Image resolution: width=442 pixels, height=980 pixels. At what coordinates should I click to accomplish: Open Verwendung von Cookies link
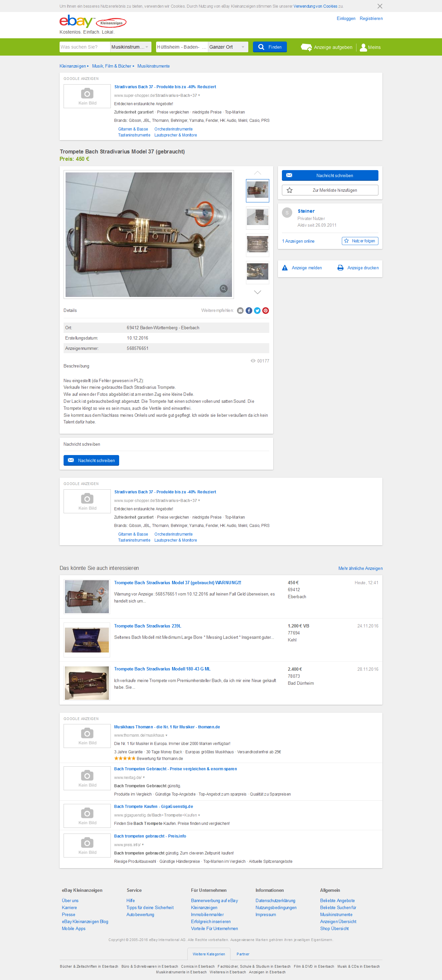(x=315, y=6)
